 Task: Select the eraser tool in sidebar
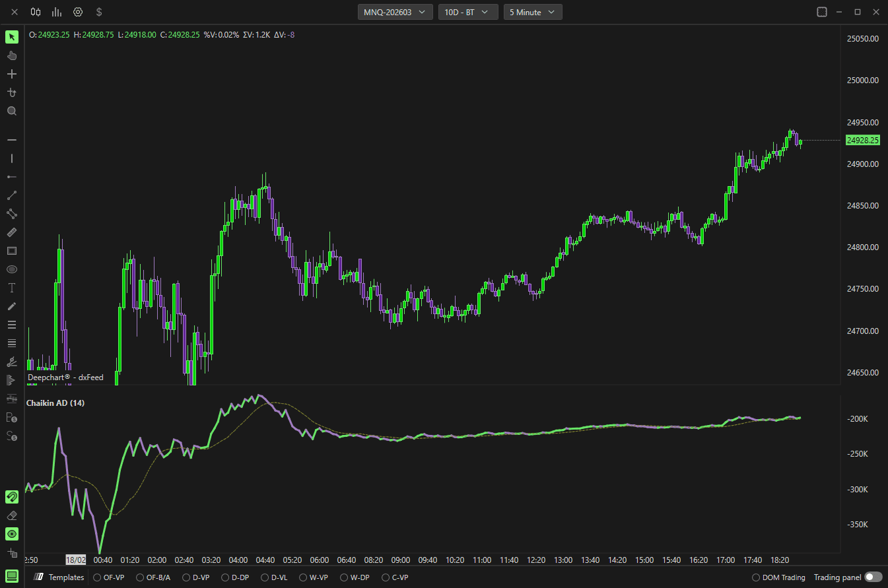pos(12,515)
